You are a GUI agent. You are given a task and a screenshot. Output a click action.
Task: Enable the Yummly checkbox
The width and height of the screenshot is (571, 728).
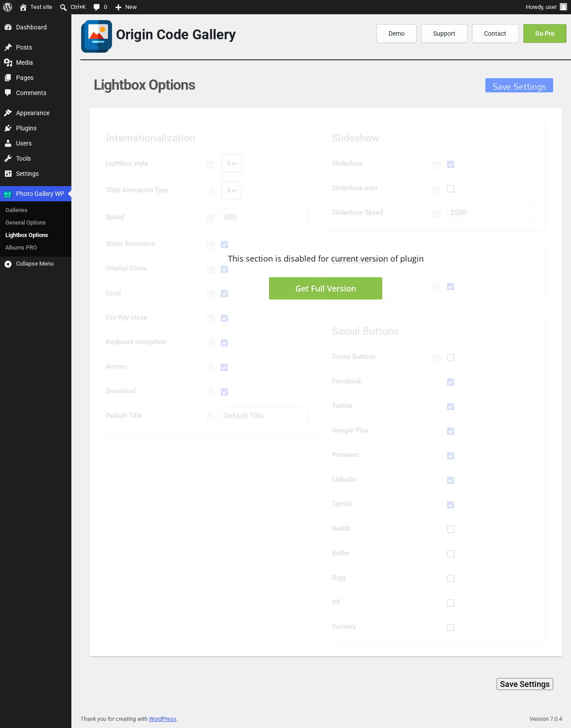451,628
